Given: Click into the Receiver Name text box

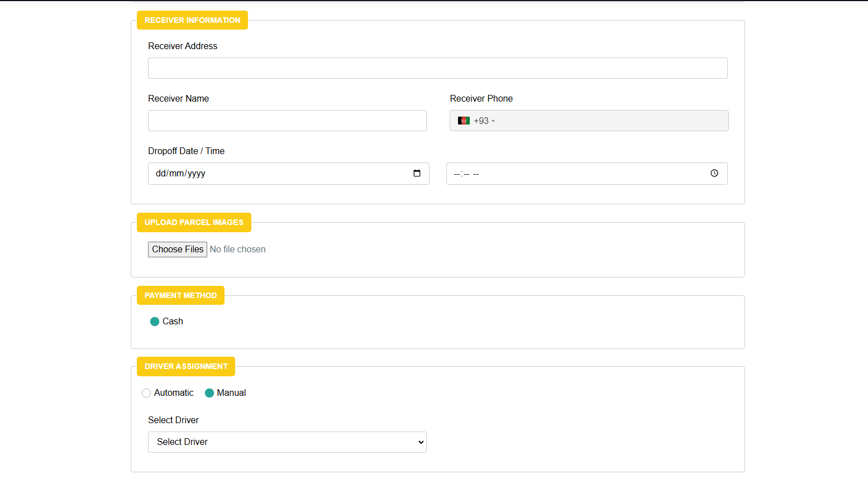Looking at the screenshot, I should 287,121.
